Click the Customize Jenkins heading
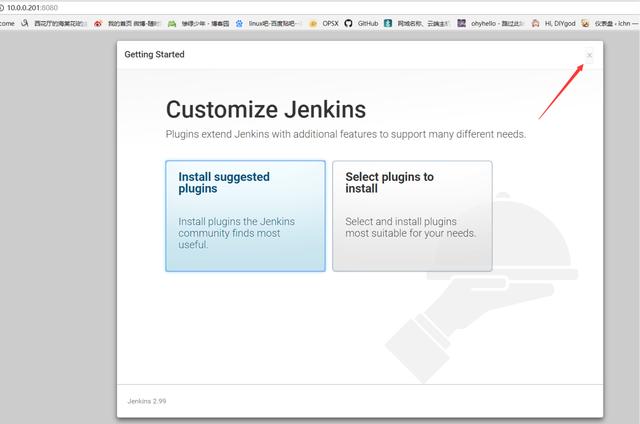Image resolution: width=640 pixels, height=424 pixels. pyautogui.click(x=266, y=109)
